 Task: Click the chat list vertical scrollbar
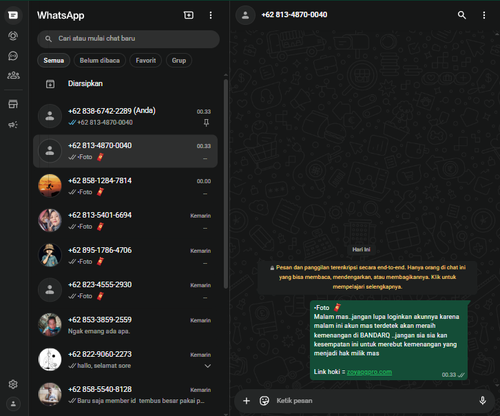226,183
